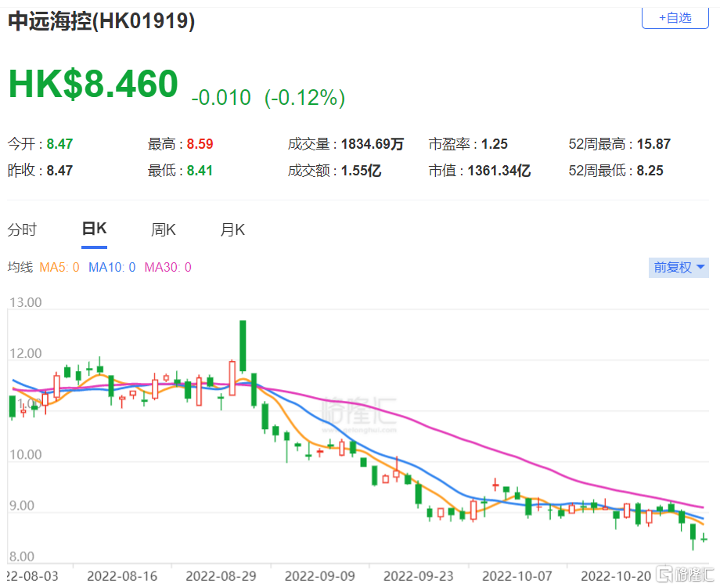Click the price change -0.010 (-0.12%)
The image size is (720, 588).
pyautogui.click(x=268, y=97)
